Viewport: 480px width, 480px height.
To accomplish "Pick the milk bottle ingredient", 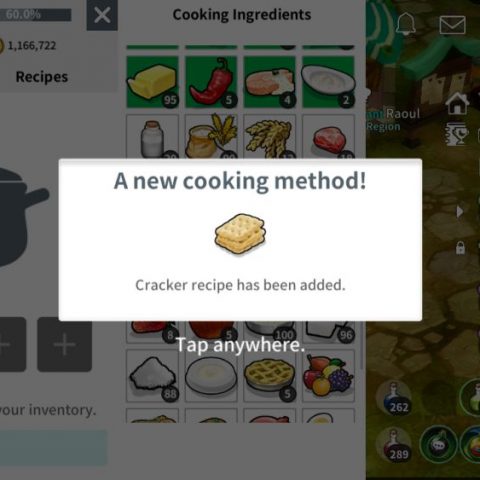I will click(152, 137).
